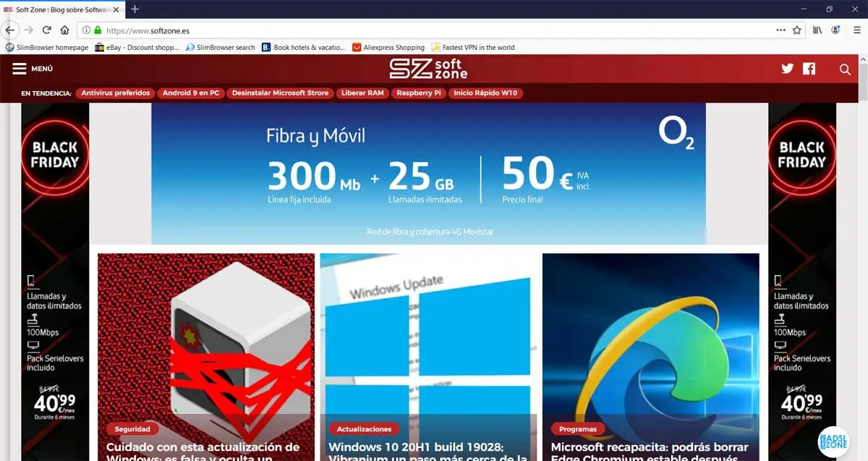Open headline Microsoft recapacita: podrás borrar
Image resolution: width=868 pixels, height=461 pixels.
pos(650,451)
